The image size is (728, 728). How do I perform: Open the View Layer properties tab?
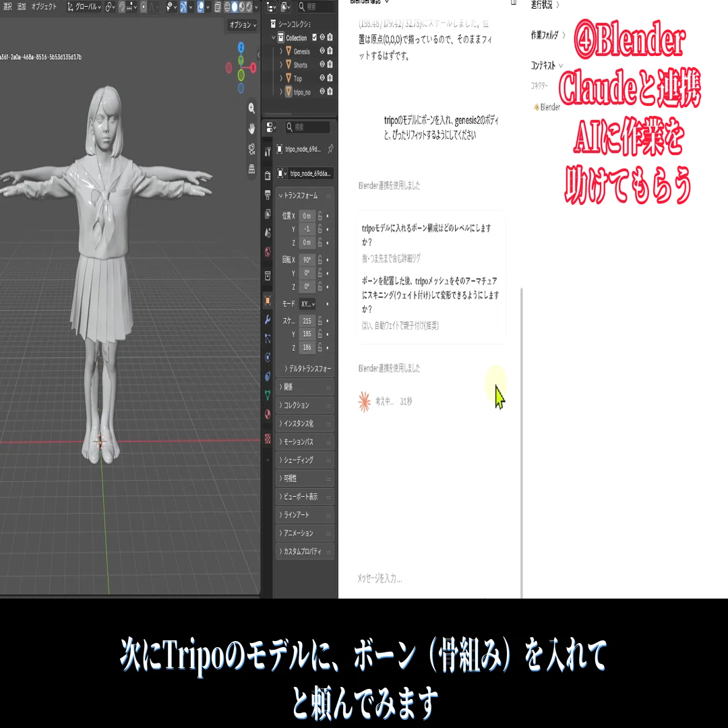coord(268,214)
